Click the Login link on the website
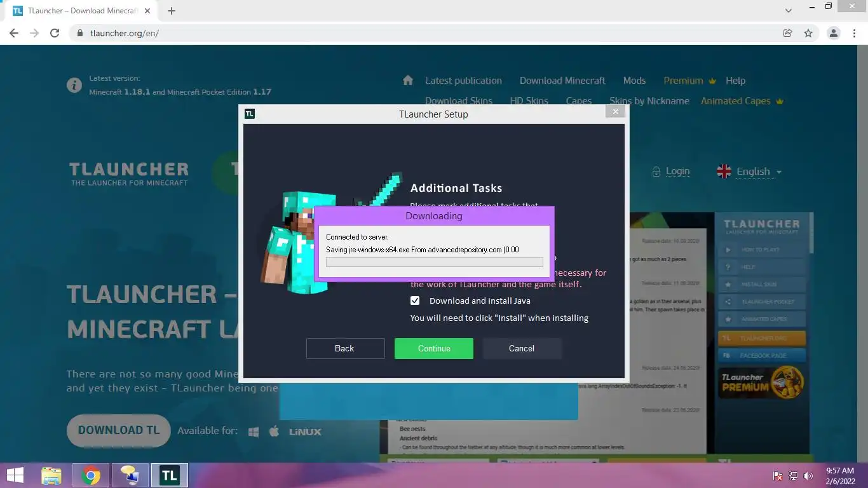This screenshot has height=488, width=868. 677,171
